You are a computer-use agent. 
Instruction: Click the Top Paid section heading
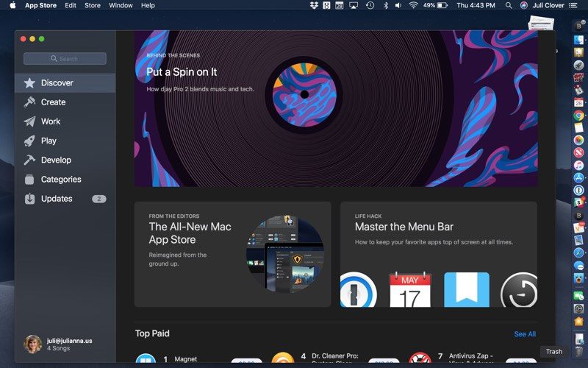click(152, 333)
